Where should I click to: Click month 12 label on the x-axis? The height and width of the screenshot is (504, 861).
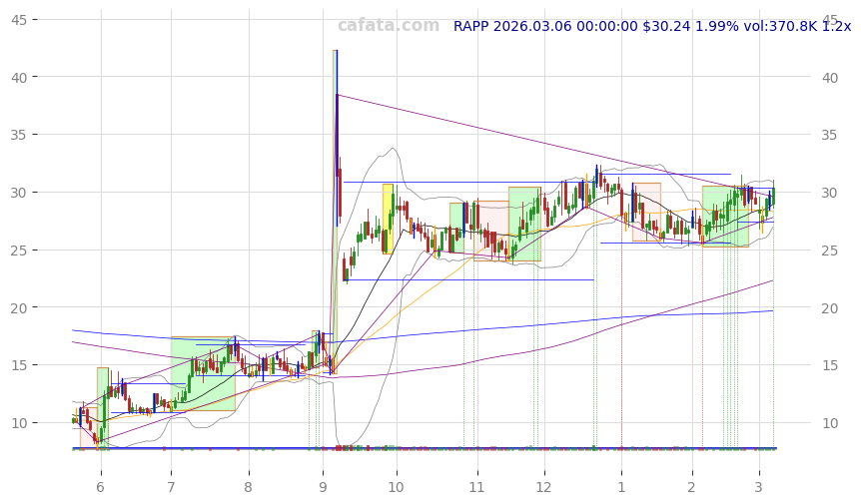coord(543,487)
